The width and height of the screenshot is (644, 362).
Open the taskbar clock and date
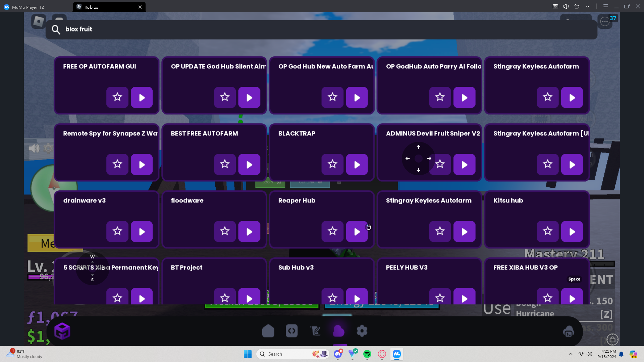click(x=607, y=354)
